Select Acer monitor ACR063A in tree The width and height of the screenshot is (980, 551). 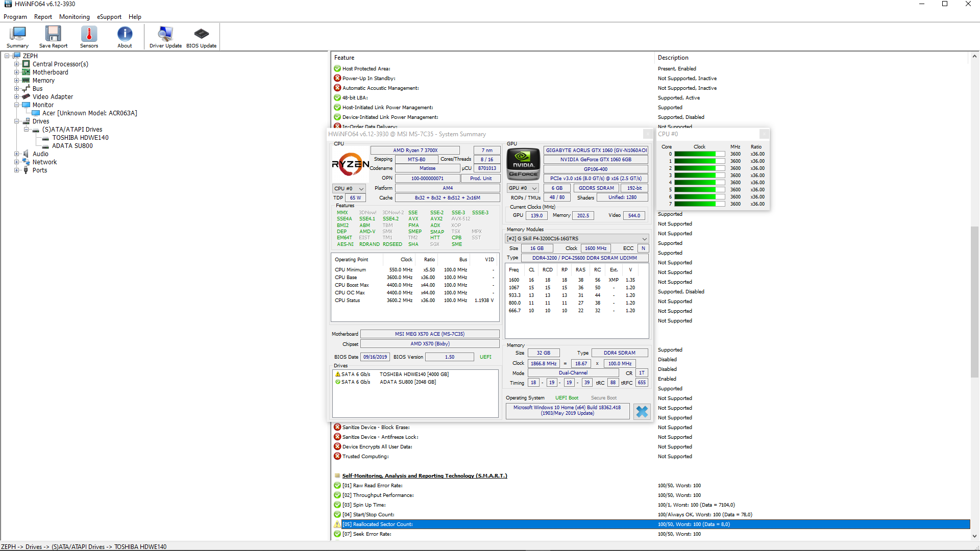tap(90, 113)
